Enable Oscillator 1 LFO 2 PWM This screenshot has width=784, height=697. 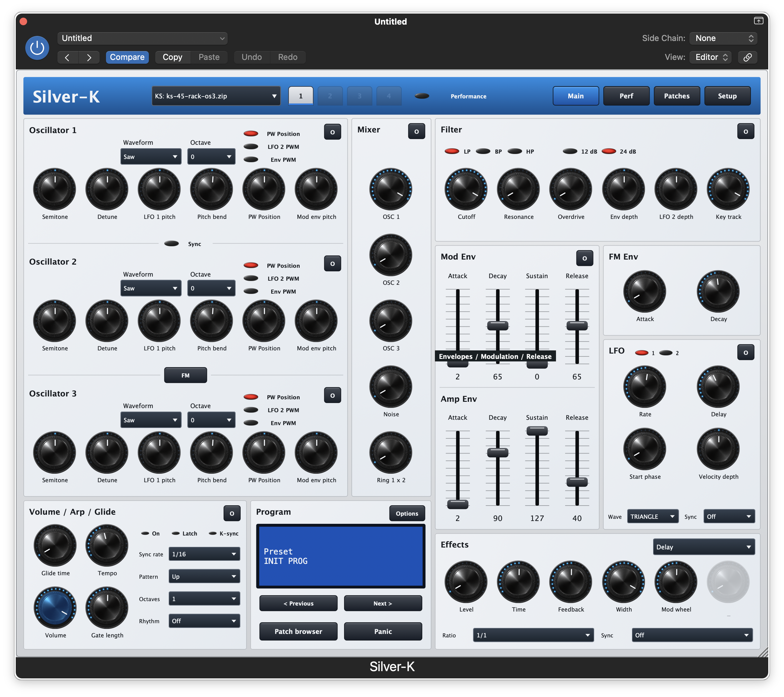click(x=251, y=147)
